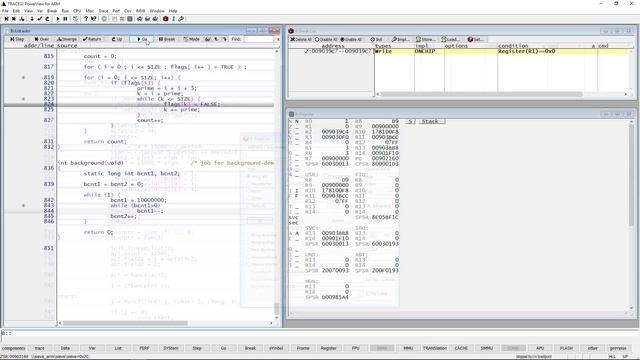Click the FLASH softkey at bottom

566,348
